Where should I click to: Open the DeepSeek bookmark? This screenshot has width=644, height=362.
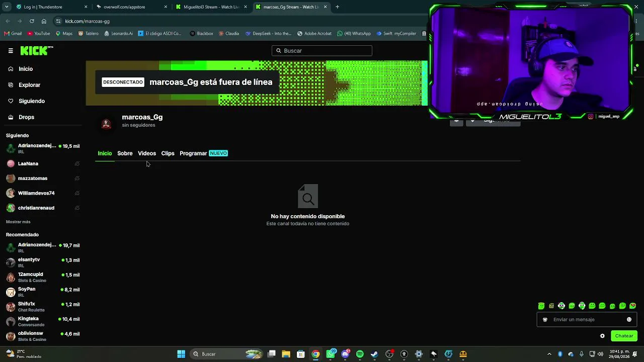[x=268, y=34]
